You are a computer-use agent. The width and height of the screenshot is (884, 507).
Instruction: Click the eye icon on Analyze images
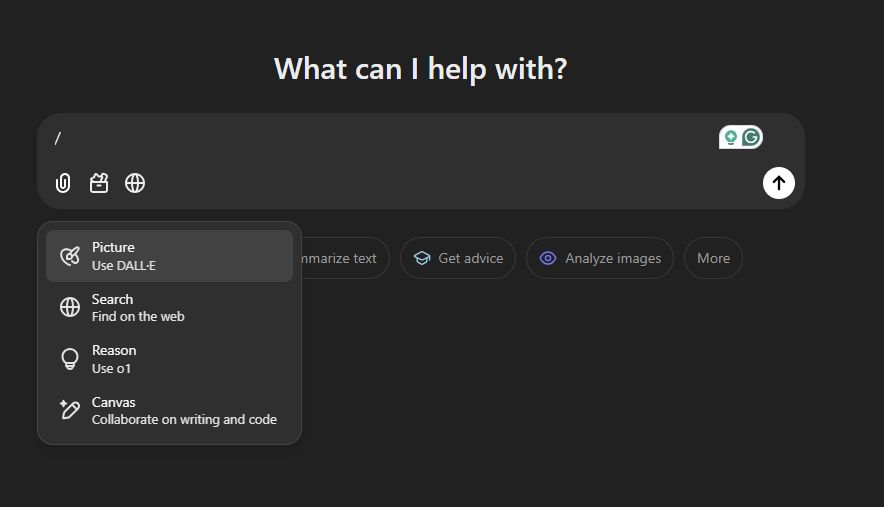547,258
